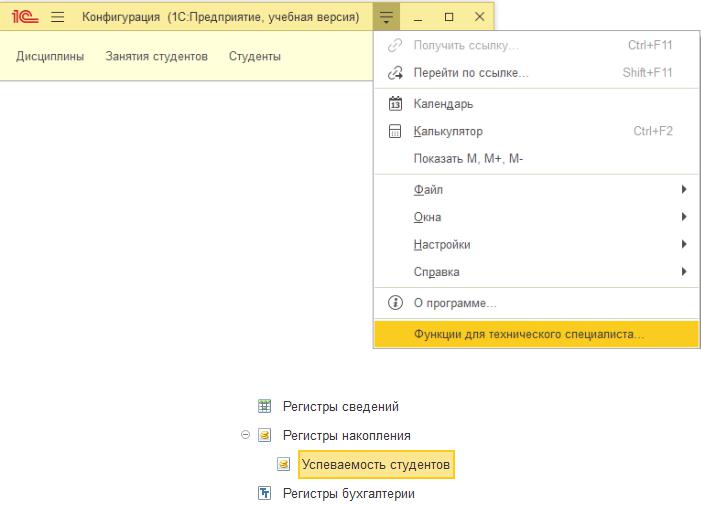This screenshot has width=701, height=509.
Task: Open Калькулятор from the menu
Action: coord(536,131)
